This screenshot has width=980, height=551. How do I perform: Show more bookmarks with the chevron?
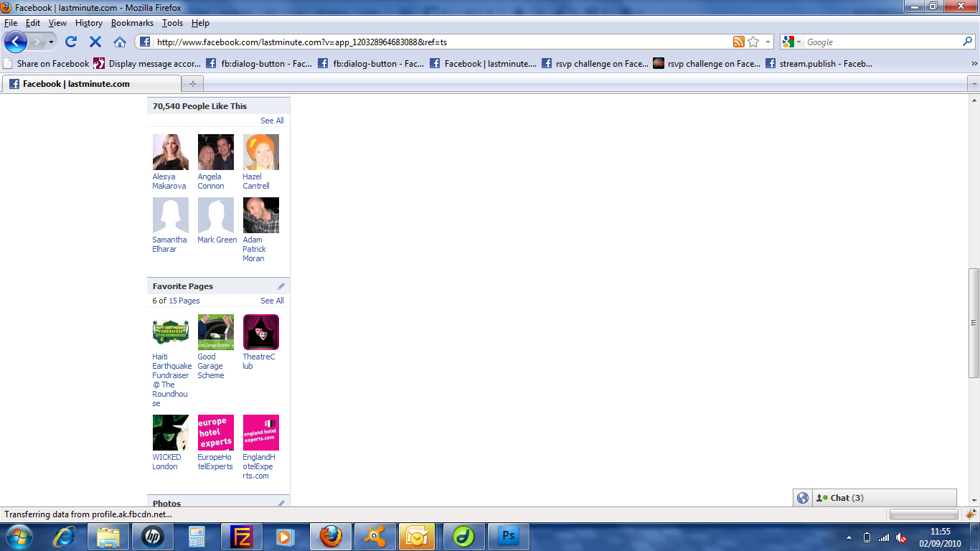point(974,63)
